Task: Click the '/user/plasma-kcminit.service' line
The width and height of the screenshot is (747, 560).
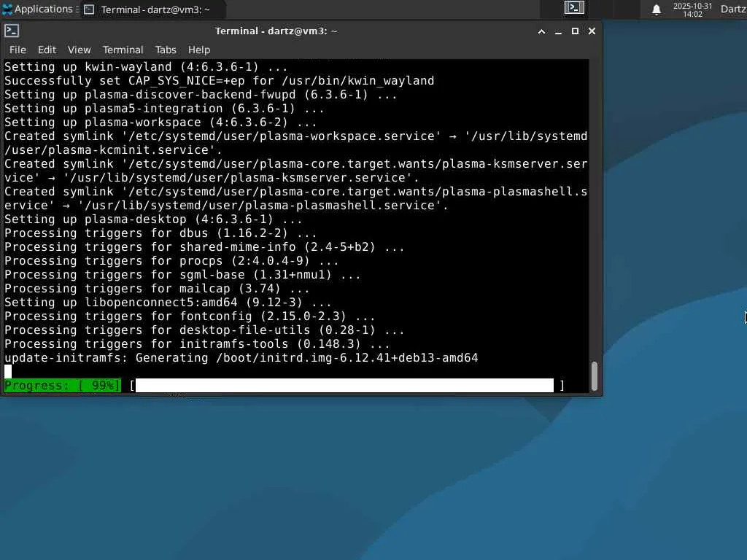Action: pos(113,149)
